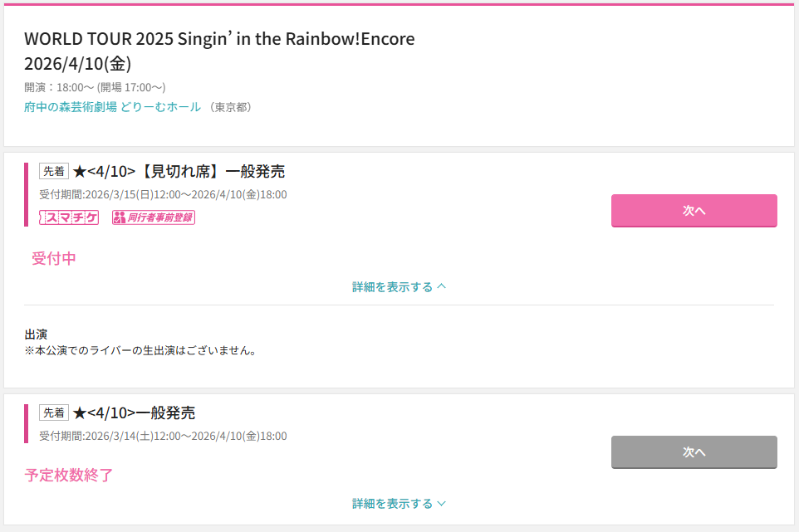Click the 先着 badge on the sold-out 一般発売
The width and height of the screenshot is (799, 532).
(x=54, y=412)
